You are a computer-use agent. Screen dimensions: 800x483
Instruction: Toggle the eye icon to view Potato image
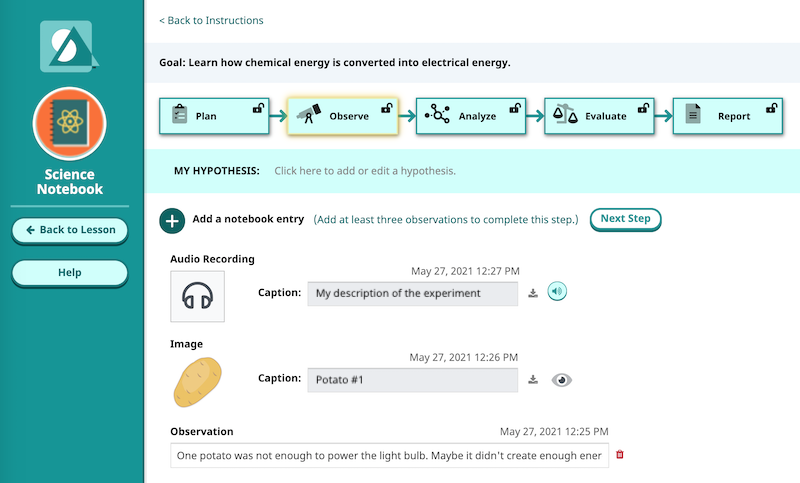(x=562, y=380)
